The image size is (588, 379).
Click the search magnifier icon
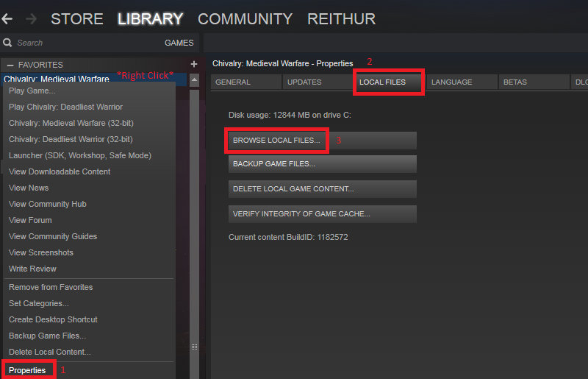[7, 43]
